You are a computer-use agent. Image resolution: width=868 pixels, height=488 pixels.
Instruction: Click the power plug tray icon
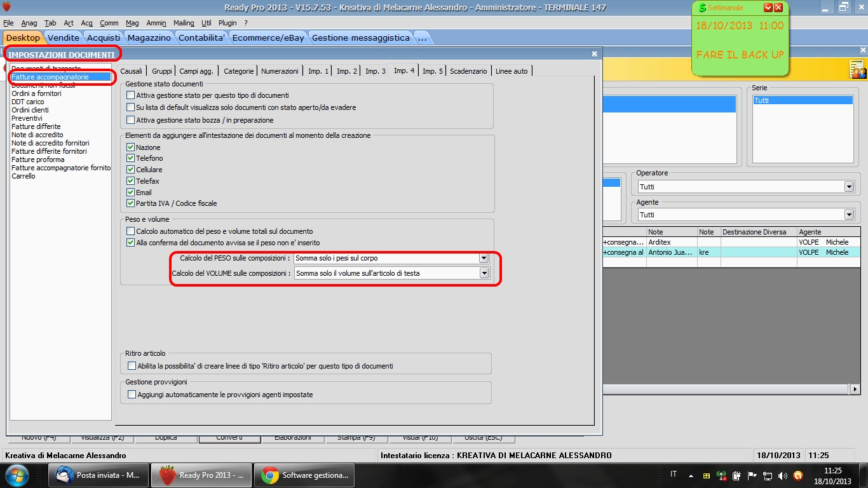tap(737, 475)
